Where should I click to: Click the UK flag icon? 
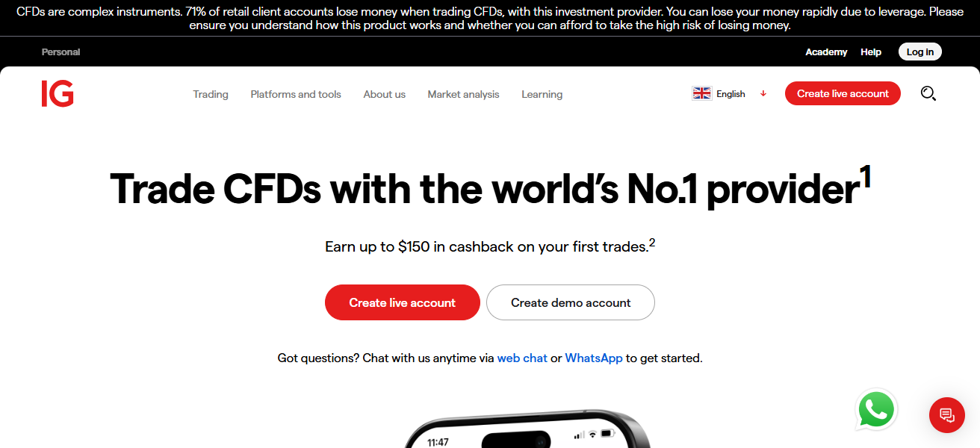coord(702,93)
